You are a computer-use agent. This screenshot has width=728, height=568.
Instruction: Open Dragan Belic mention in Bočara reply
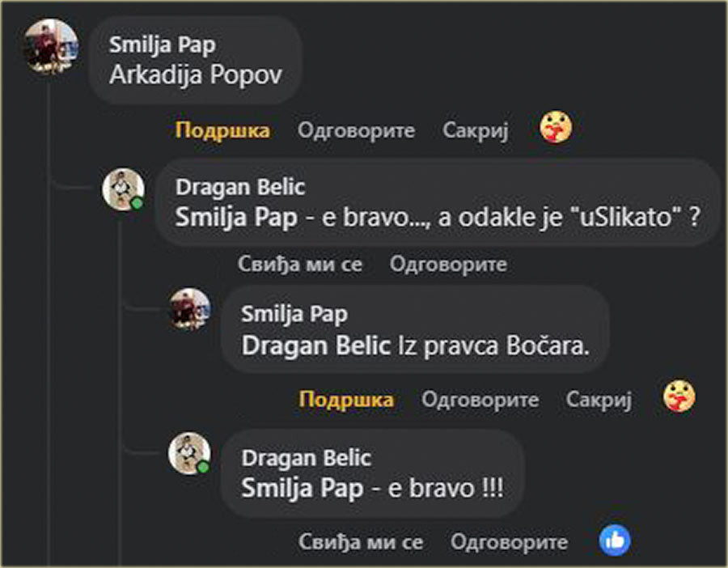[x=315, y=346]
